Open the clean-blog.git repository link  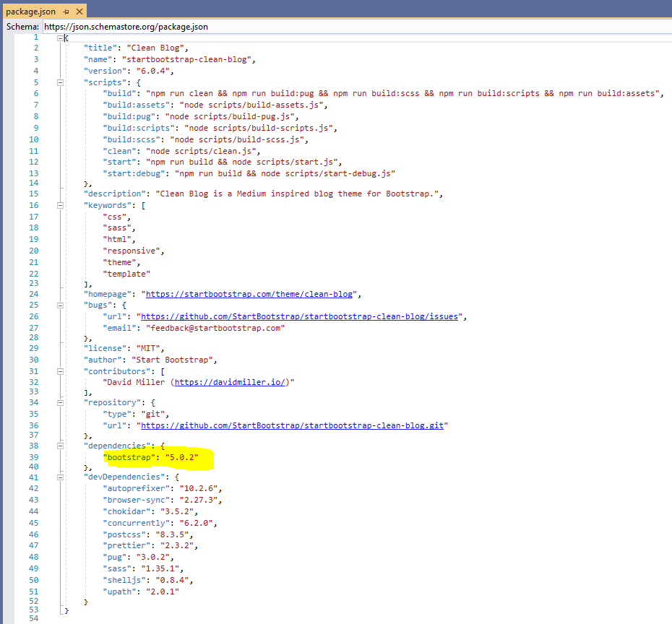[292, 425]
